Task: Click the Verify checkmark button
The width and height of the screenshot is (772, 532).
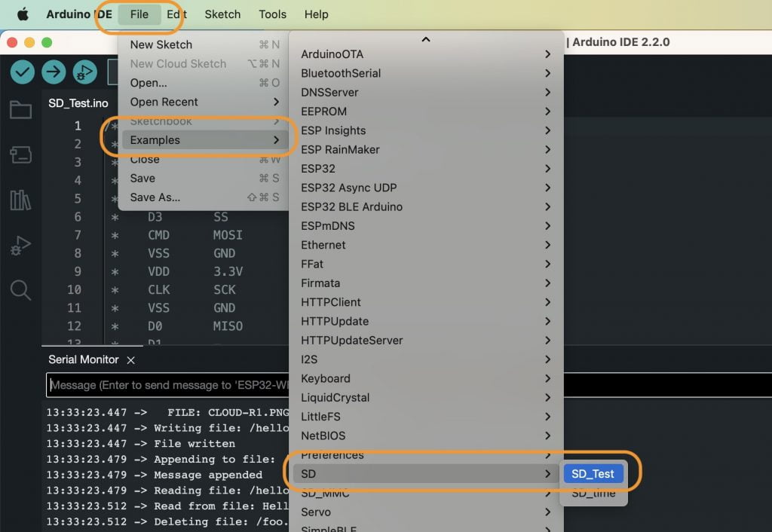Action: point(22,72)
